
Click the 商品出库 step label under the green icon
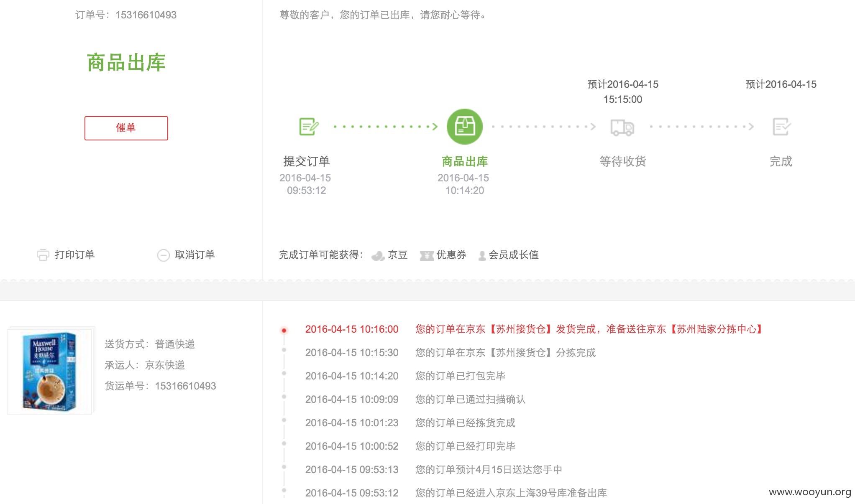click(x=465, y=161)
